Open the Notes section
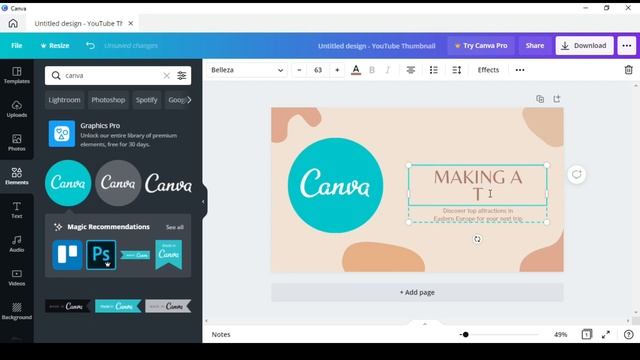The width and height of the screenshot is (640, 360). tap(221, 334)
